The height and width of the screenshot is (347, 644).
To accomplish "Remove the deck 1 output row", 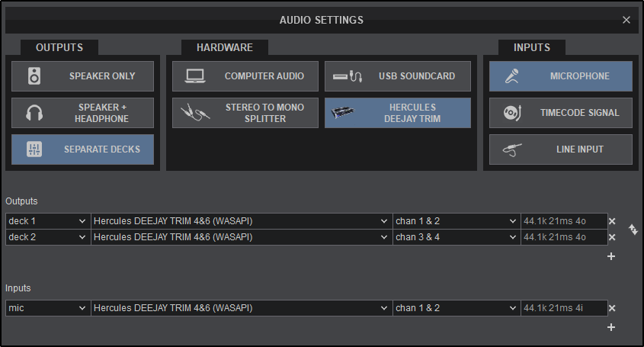I will click(x=611, y=221).
